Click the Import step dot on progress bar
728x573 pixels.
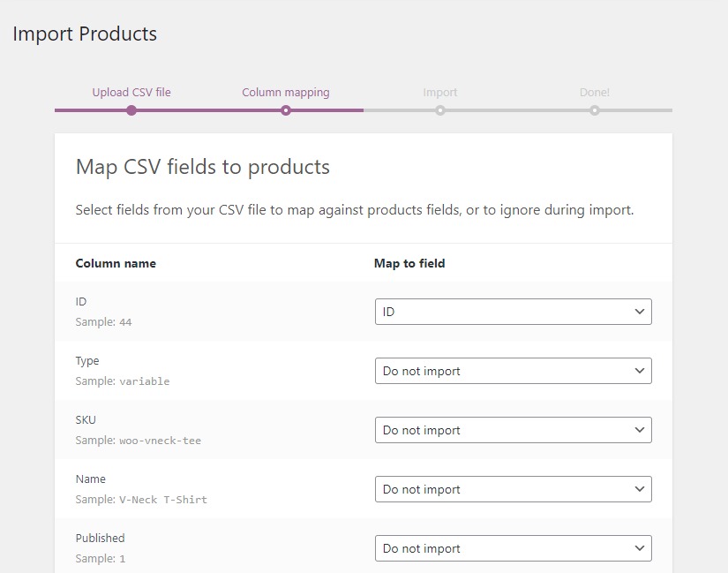[x=440, y=110]
